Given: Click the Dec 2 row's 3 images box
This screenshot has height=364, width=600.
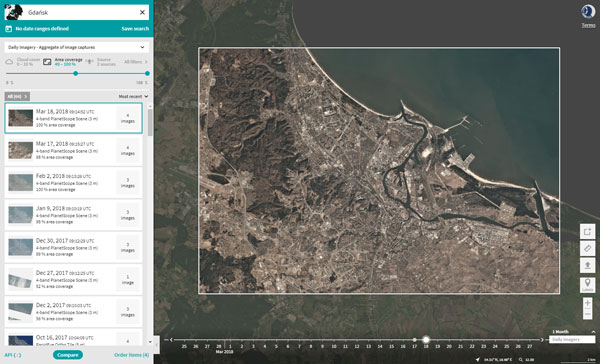Looking at the screenshot, I should [x=128, y=312].
